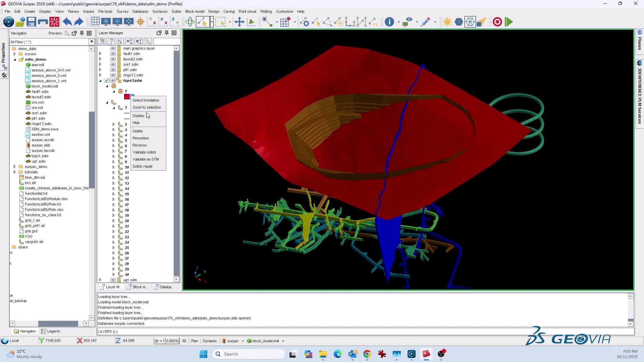
Task: Click the new layer icon in Layer Manager
Action: point(101,42)
